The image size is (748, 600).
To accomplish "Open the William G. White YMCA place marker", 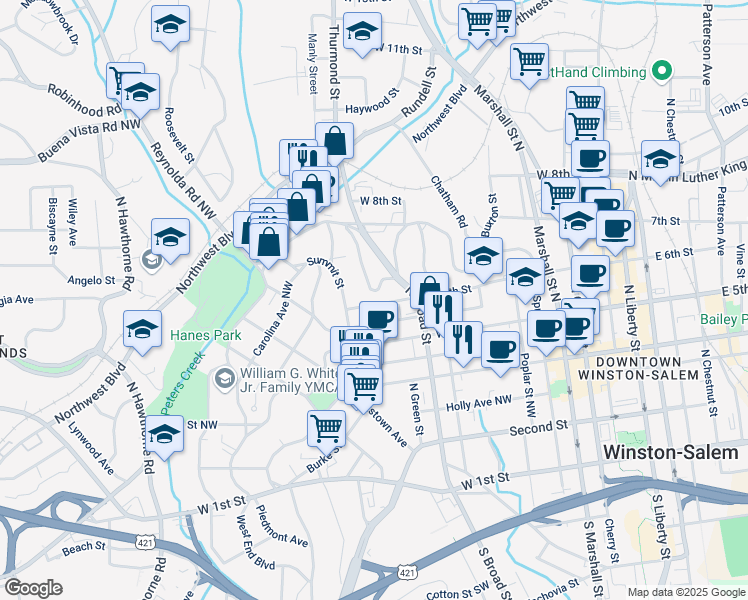I will (x=224, y=379).
